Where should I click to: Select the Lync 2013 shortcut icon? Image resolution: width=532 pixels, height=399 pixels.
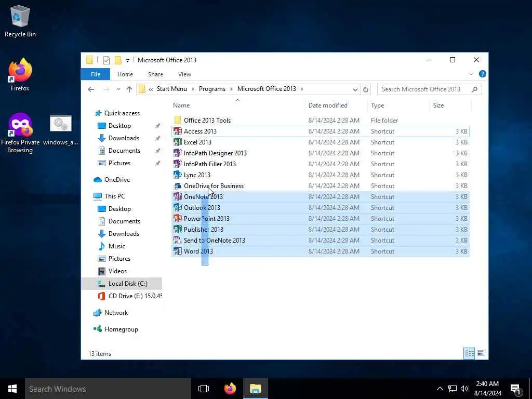178,175
